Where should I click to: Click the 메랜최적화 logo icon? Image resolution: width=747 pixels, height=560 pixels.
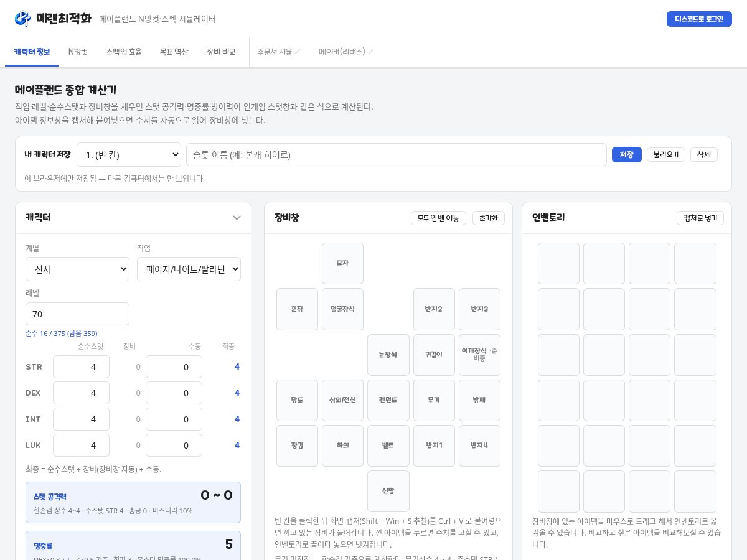tap(23, 19)
